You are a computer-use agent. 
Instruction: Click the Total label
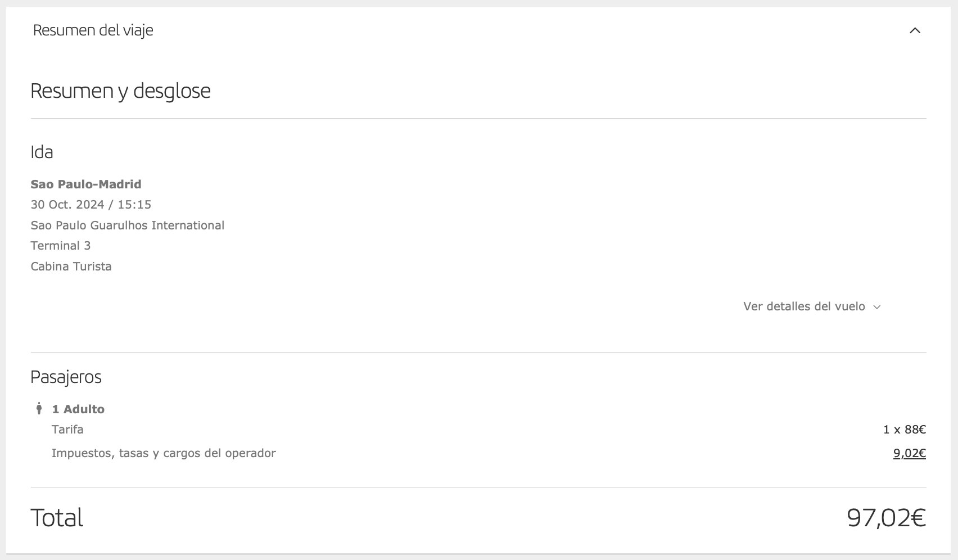[x=57, y=518]
